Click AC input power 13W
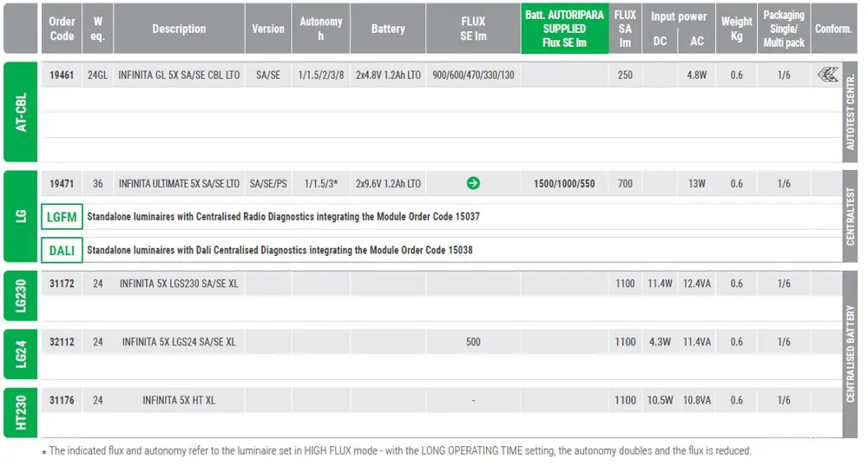This screenshot has height=466, width=868. click(x=697, y=184)
